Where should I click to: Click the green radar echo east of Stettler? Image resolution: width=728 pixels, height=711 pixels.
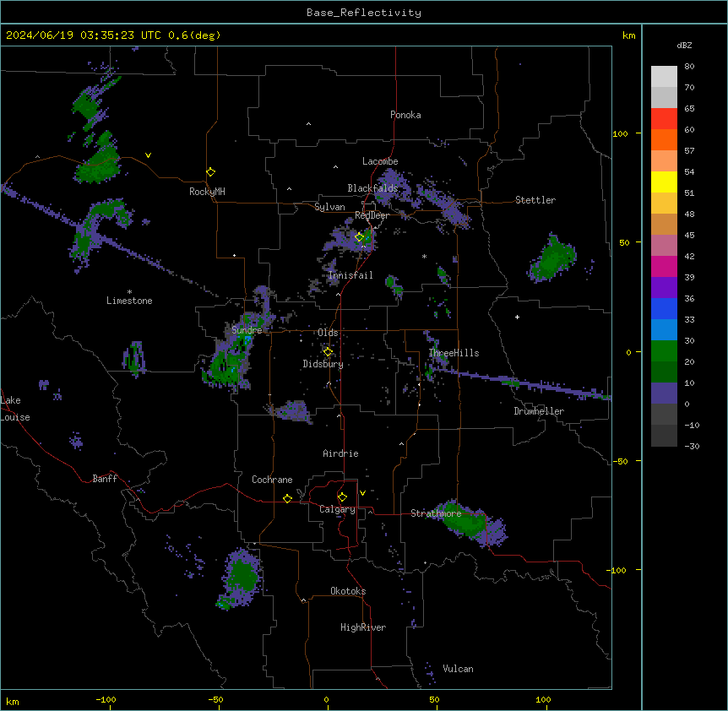pyautogui.click(x=553, y=258)
